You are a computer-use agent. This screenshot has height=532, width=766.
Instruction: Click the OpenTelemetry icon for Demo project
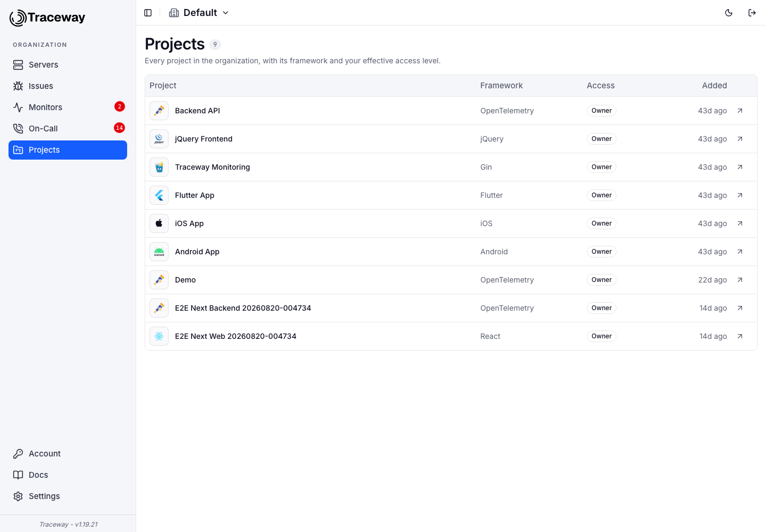pyautogui.click(x=159, y=280)
